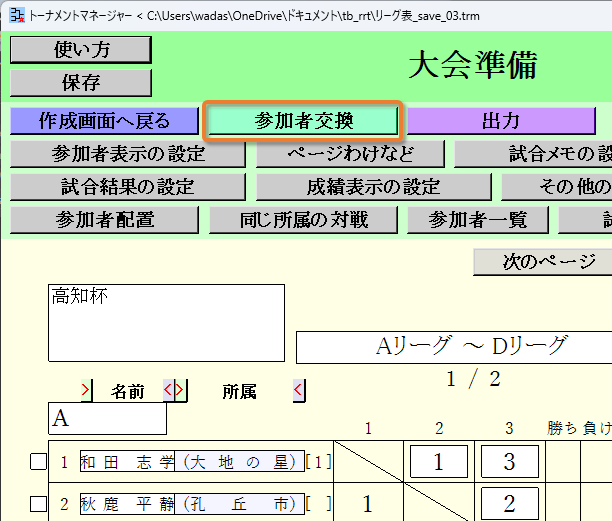Click red right arrow left of 名前
The width and height of the screenshot is (612, 521).
(x=86, y=390)
